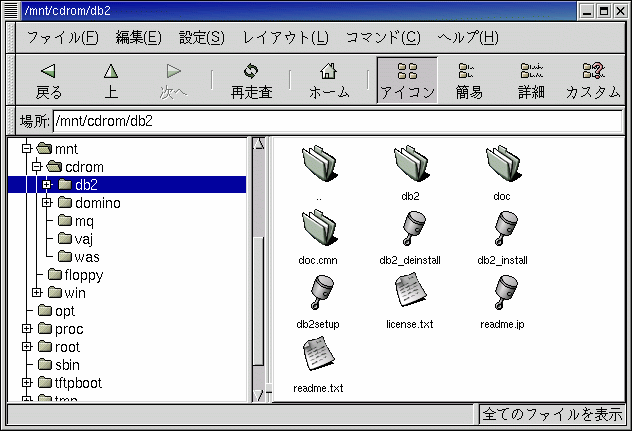The width and height of the screenshot is (632, 431).
Task: Switch to 詳細 detailed view
Action: pyautogui.click(x=531, y=80)
